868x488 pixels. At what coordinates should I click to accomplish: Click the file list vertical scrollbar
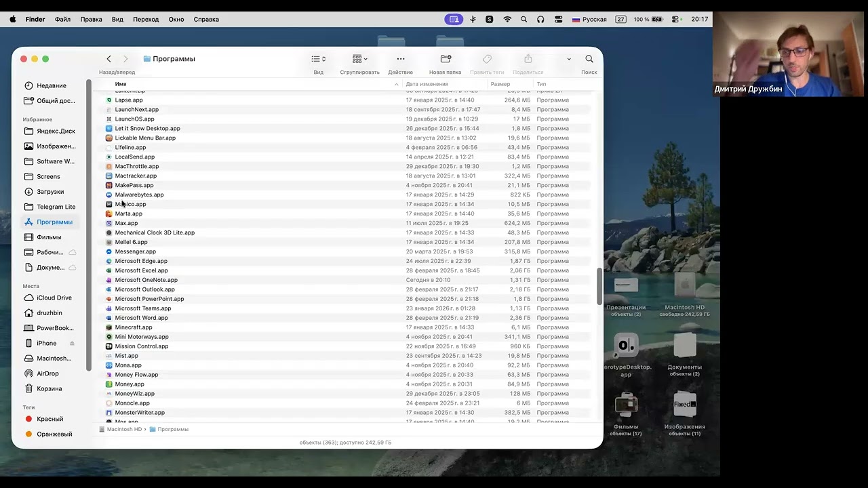(x=599, y=287)
